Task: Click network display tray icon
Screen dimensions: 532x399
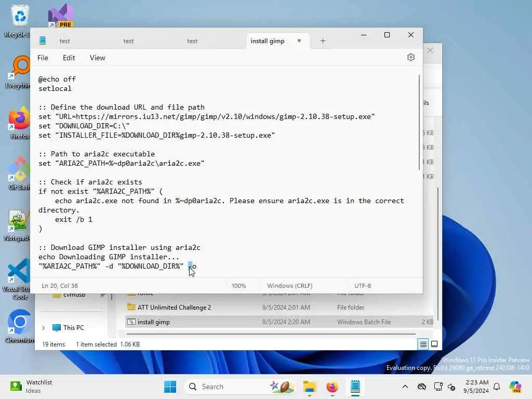Action: pyautogui.click(x=438, y=387)
